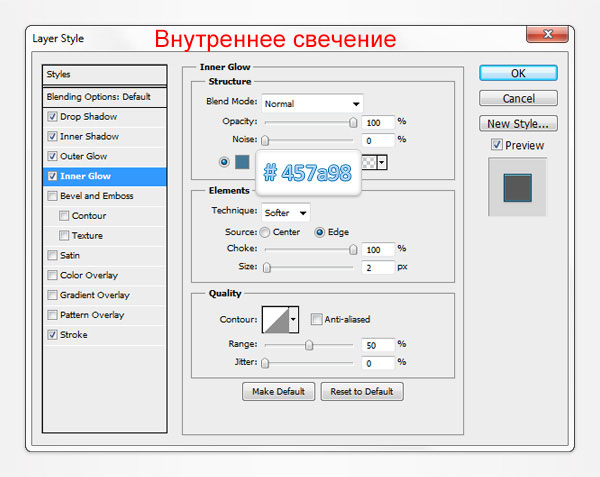The height and width of the screenshot is (477, 600).
Task: Open the Stroke settings label
Action: pos(73,335)
